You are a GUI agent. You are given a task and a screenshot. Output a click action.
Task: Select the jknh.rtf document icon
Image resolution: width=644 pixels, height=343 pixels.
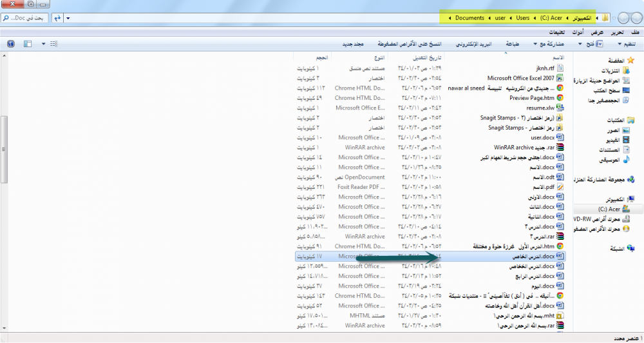[560, 68]
